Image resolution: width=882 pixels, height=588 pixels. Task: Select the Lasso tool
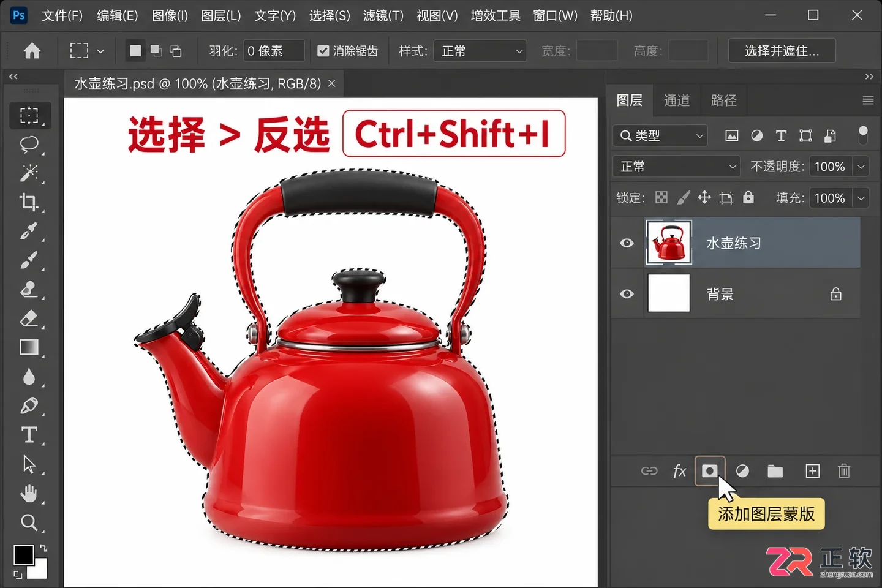point(29,145)
